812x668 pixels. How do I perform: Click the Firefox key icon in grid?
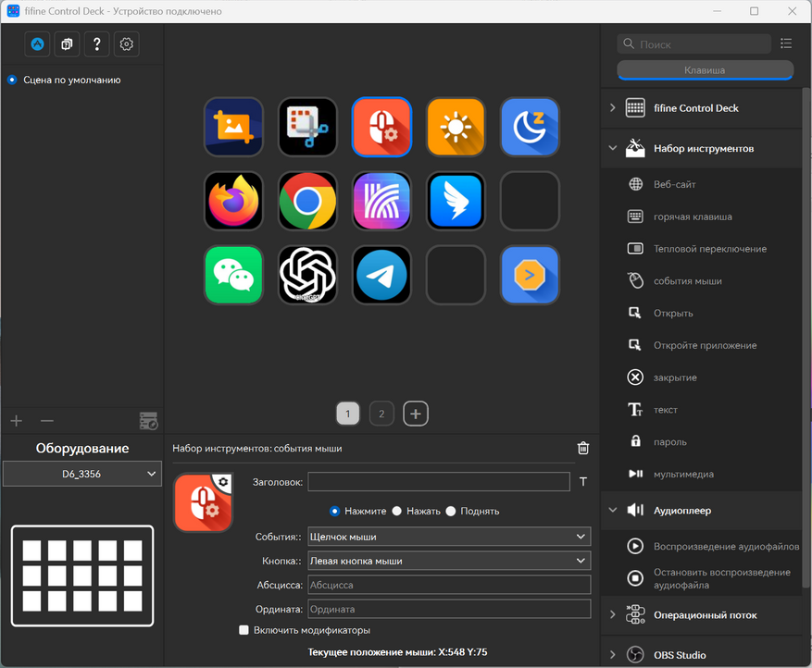pos(233,201)
